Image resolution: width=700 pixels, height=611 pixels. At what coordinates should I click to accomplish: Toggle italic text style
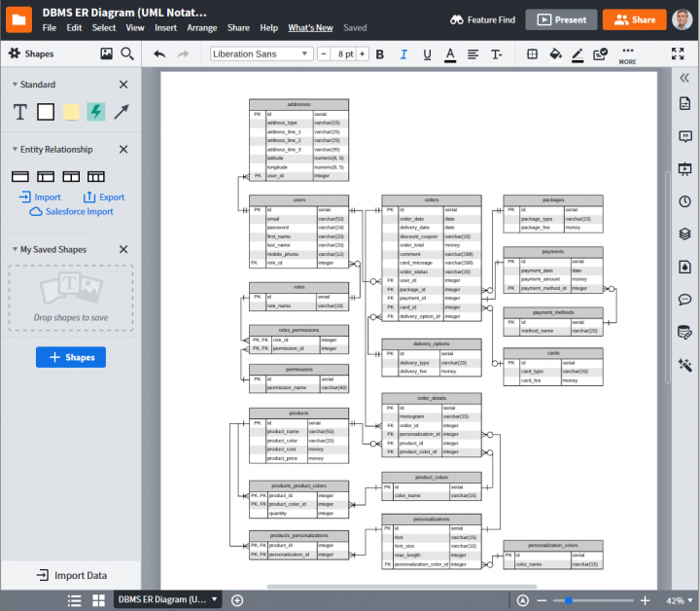tap(402, 54)
